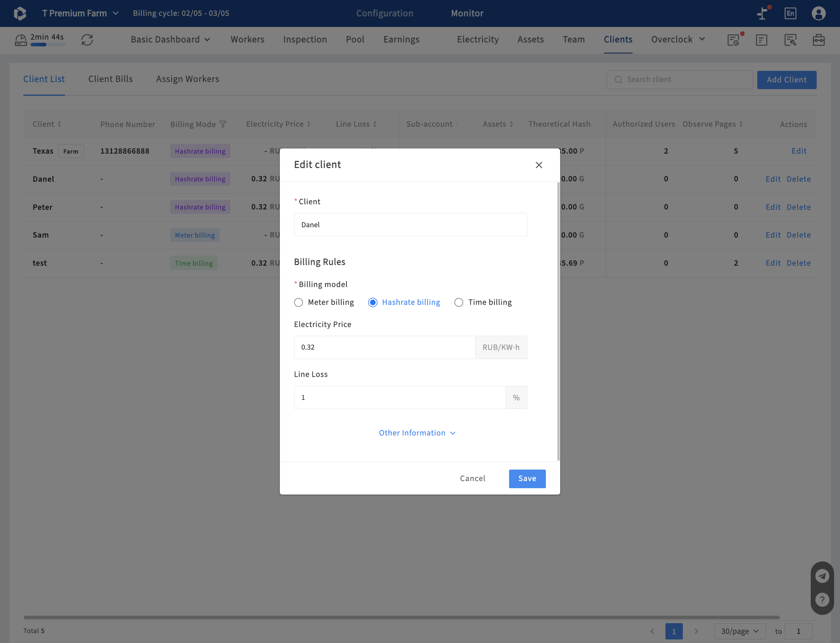This screenshot has height=643, width=840.
Task: Click Edit link for Texas row
Action: coord(799,151)
